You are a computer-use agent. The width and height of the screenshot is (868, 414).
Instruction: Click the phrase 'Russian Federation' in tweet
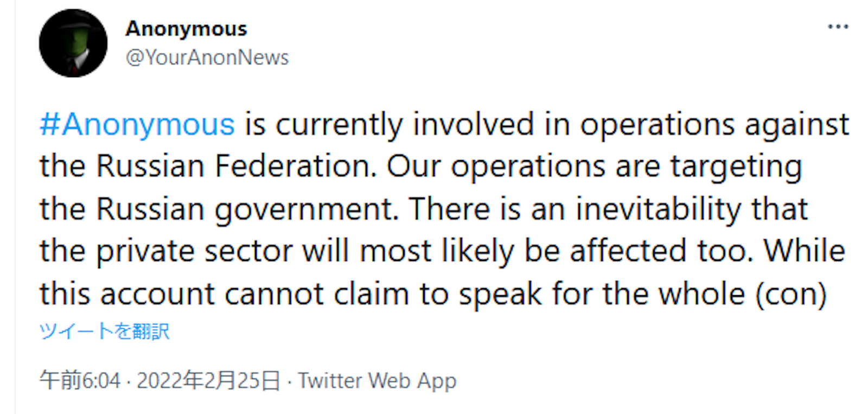pyautogui.click(x=236, y=166)
